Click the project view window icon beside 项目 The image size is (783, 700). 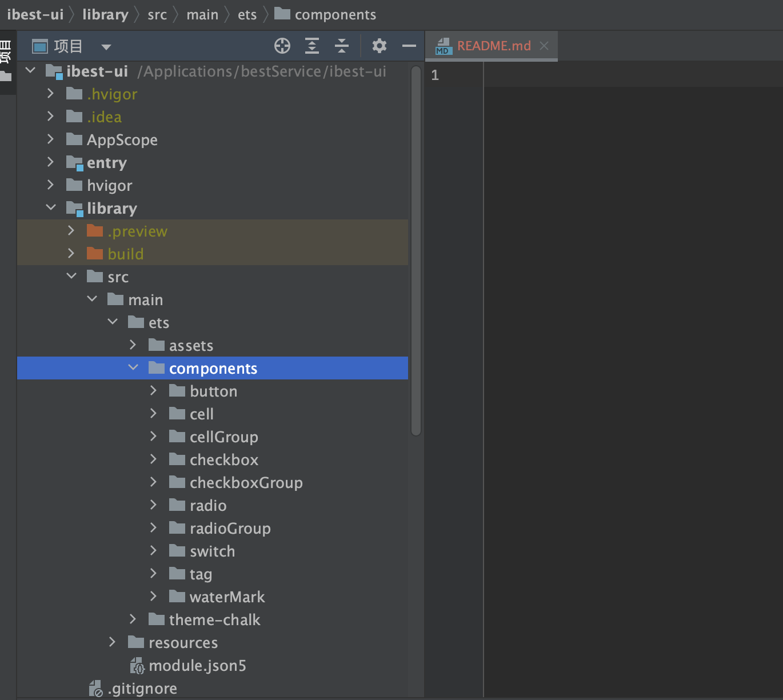click(40, 46)
